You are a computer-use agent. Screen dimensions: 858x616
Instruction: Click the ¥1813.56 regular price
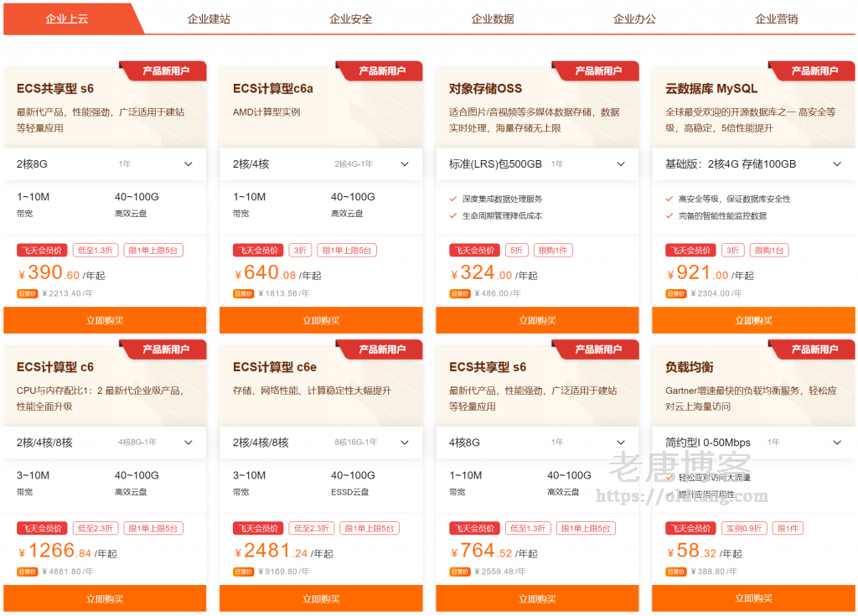283,293
